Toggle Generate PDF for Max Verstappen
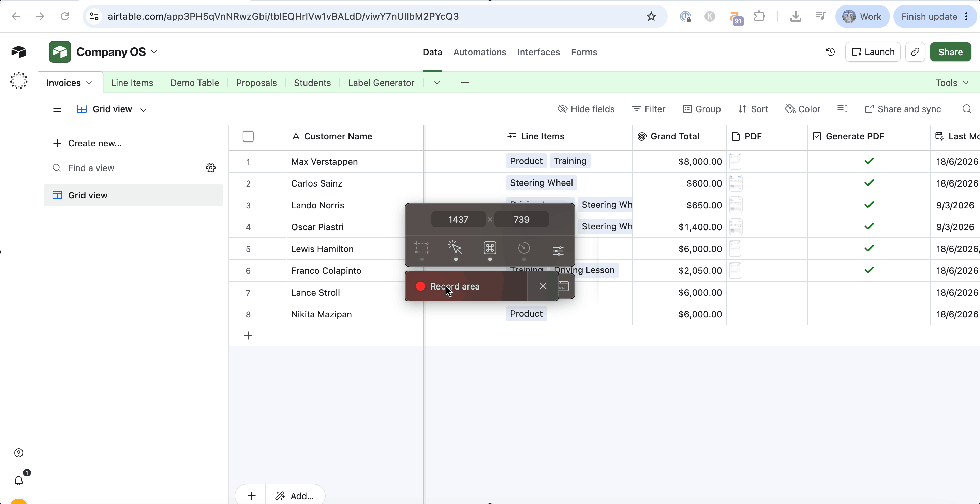This screenshot has width=980, height=504. click(869, 161)
